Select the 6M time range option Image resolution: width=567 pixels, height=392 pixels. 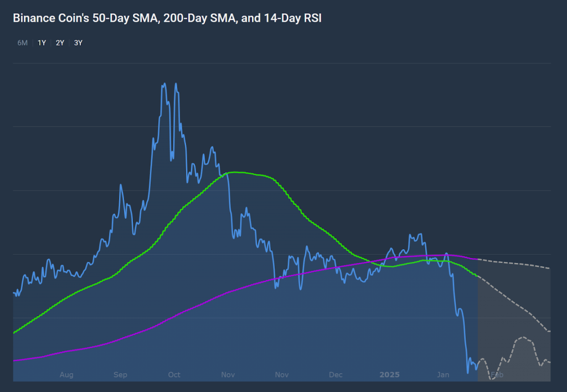click(x=22, y=42)
